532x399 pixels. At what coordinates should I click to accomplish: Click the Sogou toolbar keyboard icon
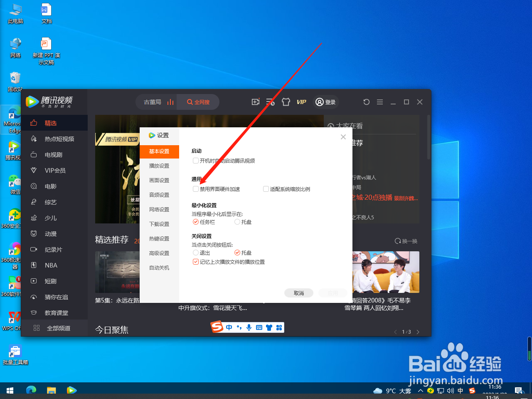259,327
